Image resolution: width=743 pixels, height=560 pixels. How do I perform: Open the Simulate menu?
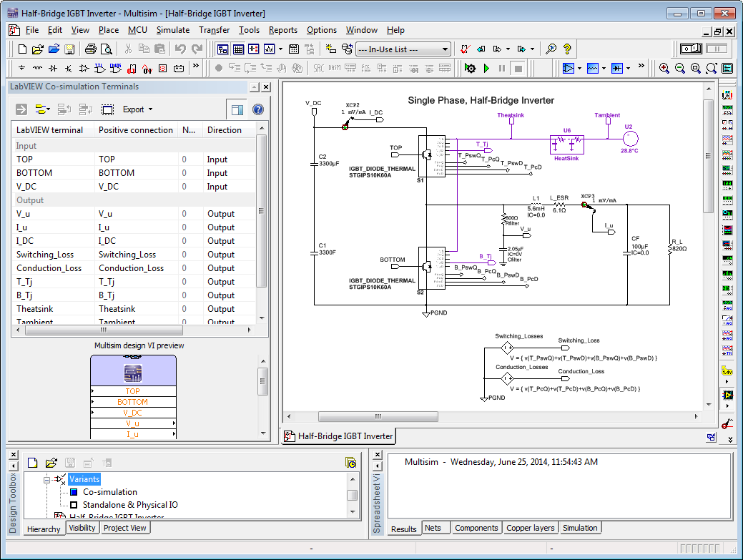[173, 30]
